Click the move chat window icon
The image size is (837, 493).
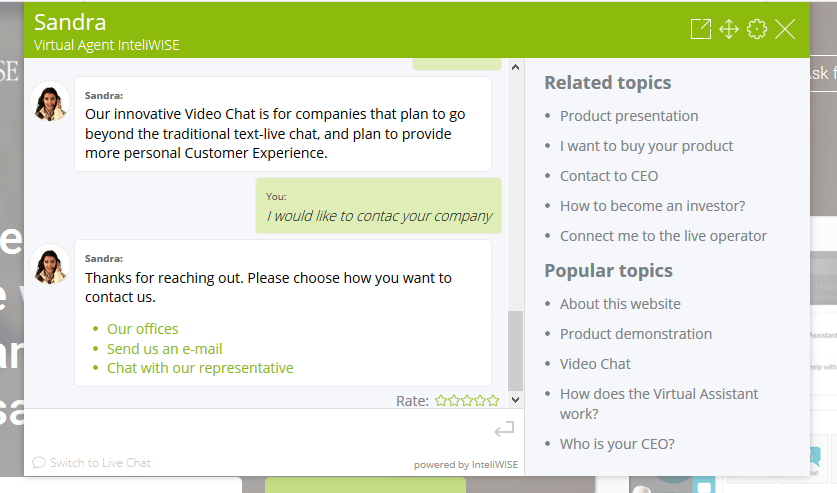[x=729, y=29]
